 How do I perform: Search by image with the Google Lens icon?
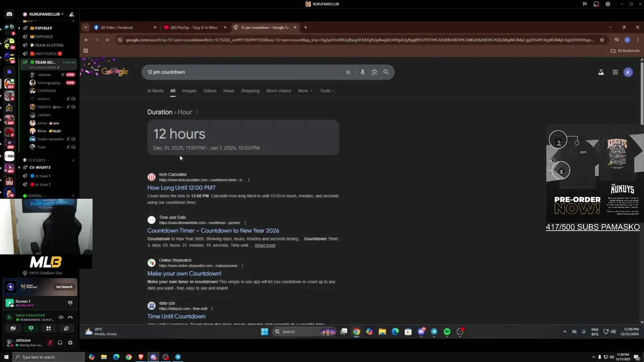(x=374, y=72)
